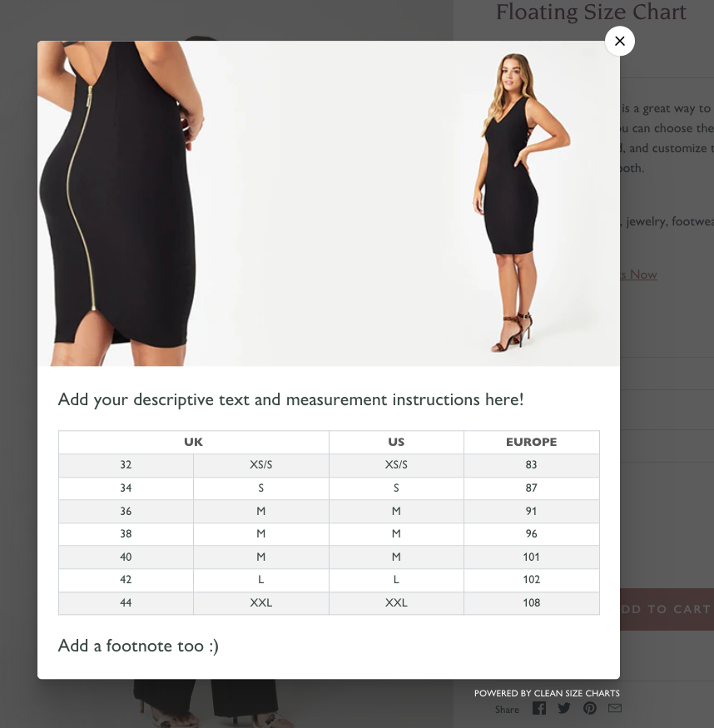
Task: Follow the underlined 'Now' link
Action: coord(643,275)
